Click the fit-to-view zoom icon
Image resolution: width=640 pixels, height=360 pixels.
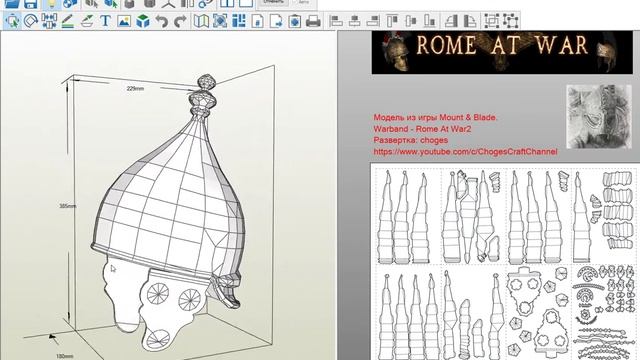click(220, 21)
